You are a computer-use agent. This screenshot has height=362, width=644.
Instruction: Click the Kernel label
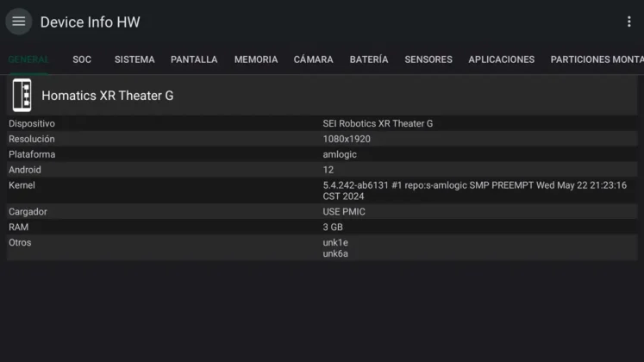pyautogui.click(x=22, y=185)
